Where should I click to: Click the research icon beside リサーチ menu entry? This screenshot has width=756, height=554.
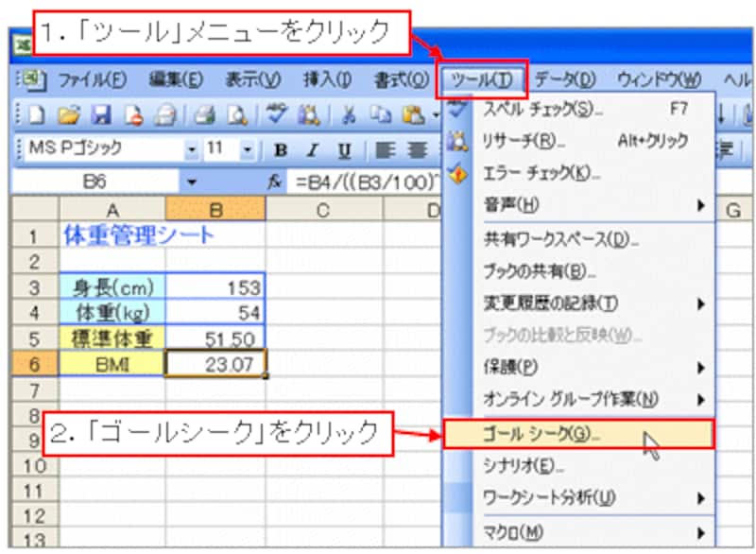point(457,141)
